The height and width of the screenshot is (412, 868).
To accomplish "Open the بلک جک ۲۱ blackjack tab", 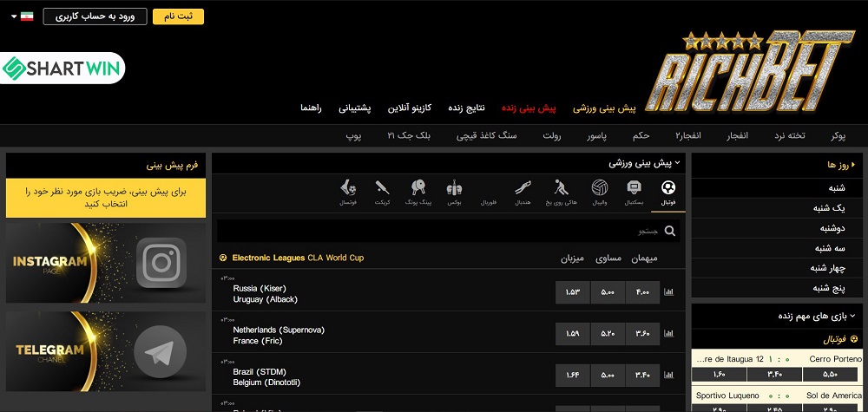I will coord(409,135).
